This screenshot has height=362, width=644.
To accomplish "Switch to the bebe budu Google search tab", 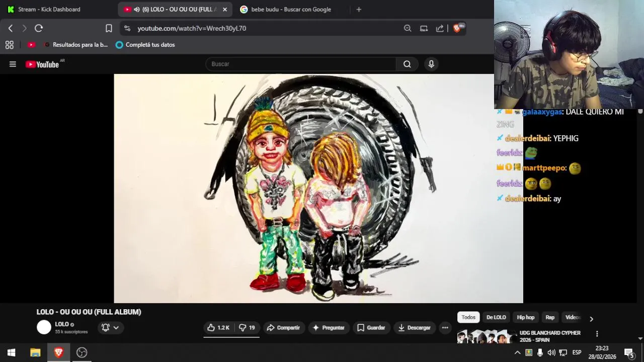I will [291, 9].
